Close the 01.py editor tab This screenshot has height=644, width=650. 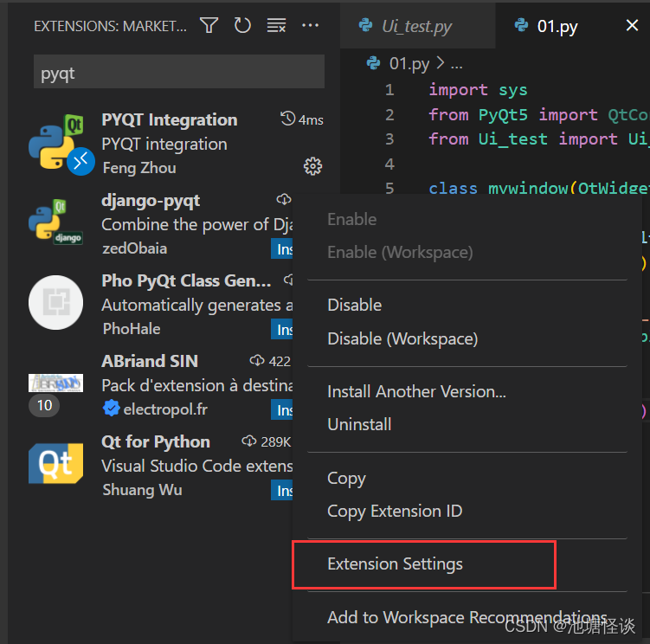632,25
